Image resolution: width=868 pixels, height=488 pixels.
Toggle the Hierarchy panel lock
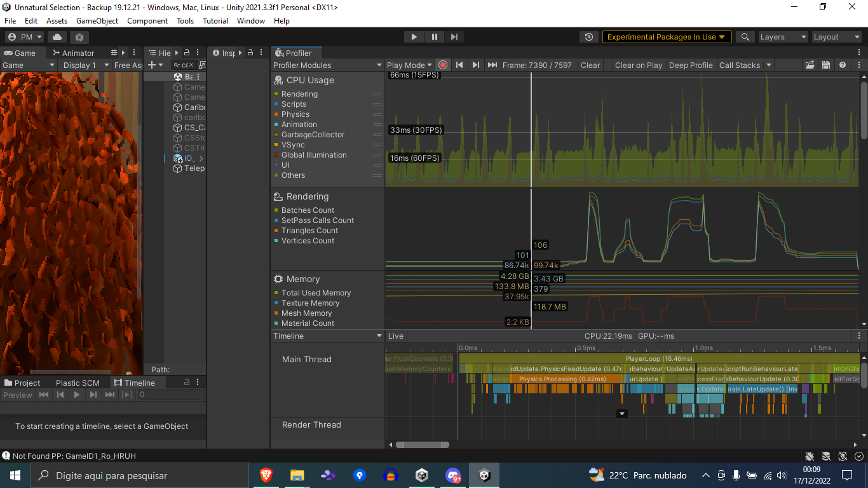[187, 53]
